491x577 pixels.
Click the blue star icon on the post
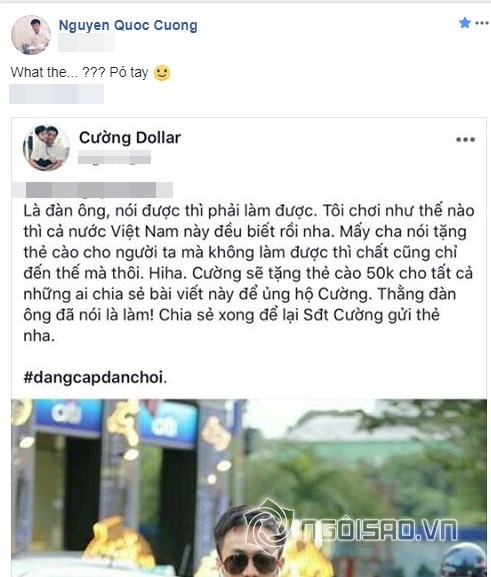pos(464,23)
